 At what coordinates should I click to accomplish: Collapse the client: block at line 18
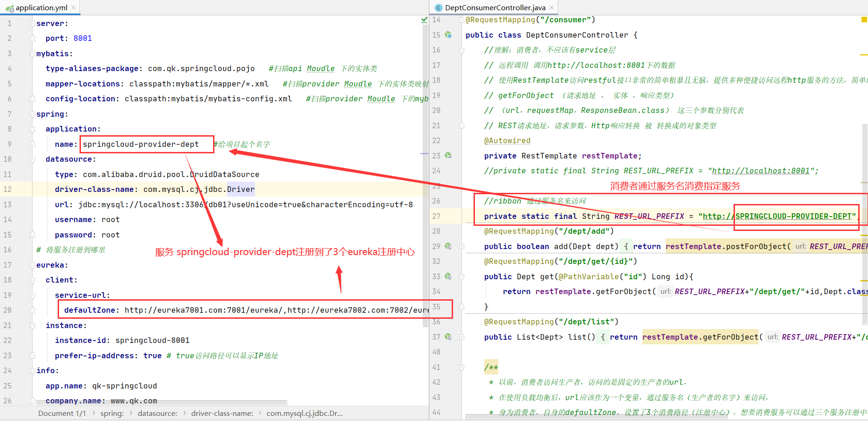click(33, 280)
